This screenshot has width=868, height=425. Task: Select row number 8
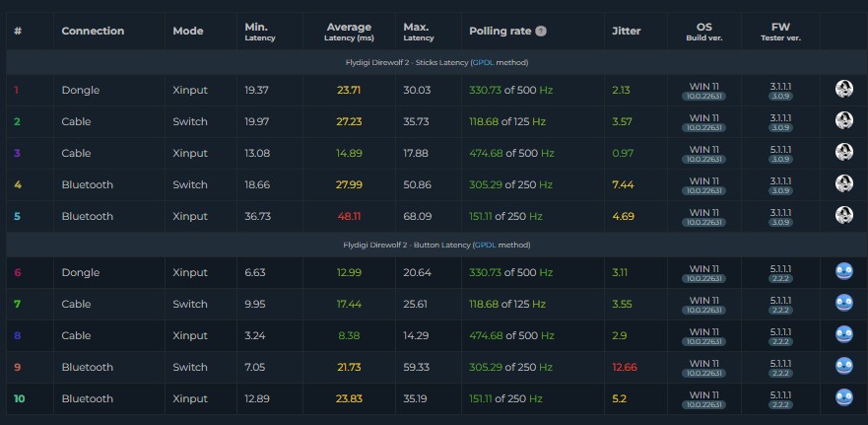pos(17,335)
